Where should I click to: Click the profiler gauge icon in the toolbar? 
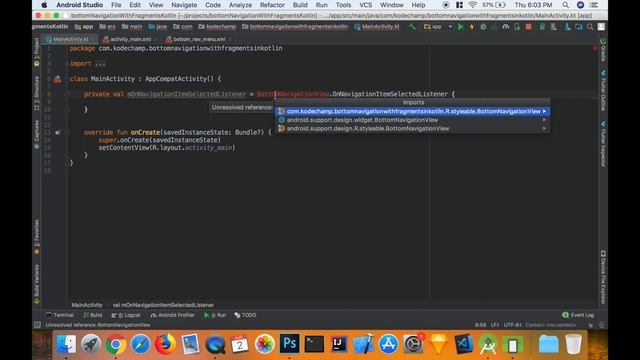coord(506,27)
